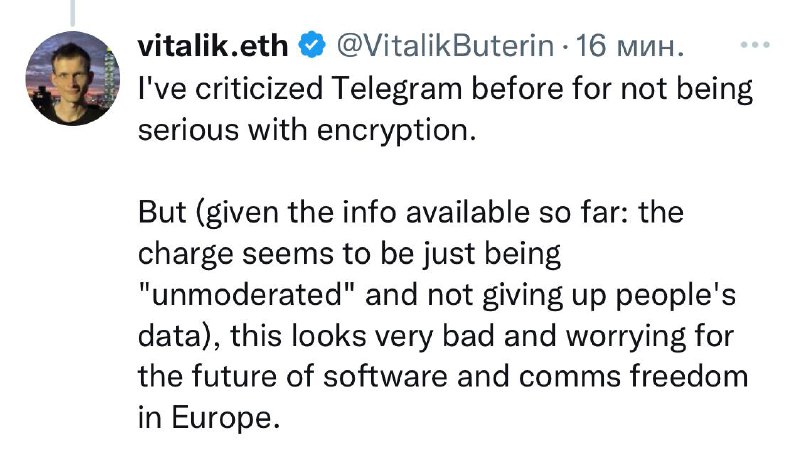
Task: Click the blue verified checkmark badge
Action: [x=312, y=45]
